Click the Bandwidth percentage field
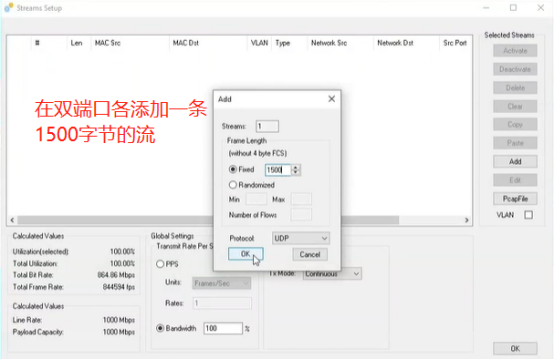Viewport: 554px width, 360px height. point(223,329)
